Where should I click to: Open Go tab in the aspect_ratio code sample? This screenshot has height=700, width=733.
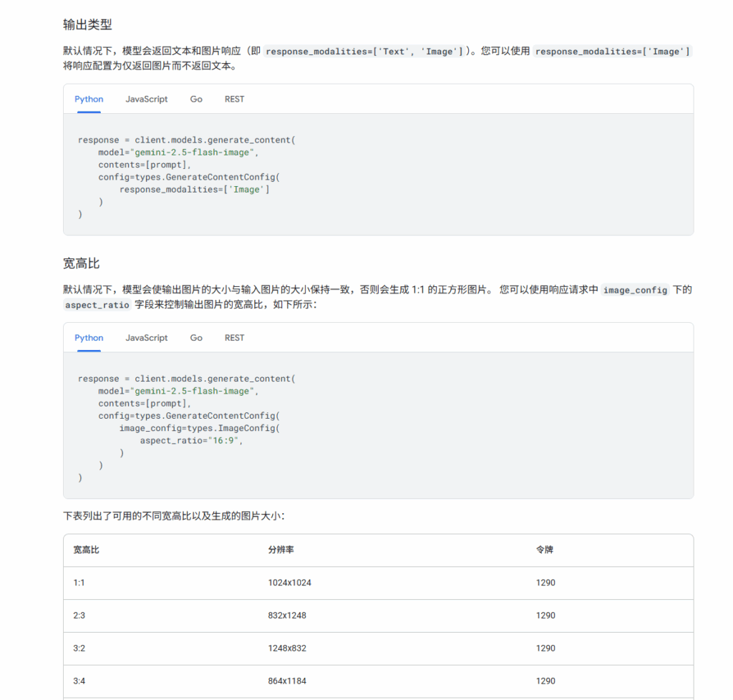click(196, 338)
